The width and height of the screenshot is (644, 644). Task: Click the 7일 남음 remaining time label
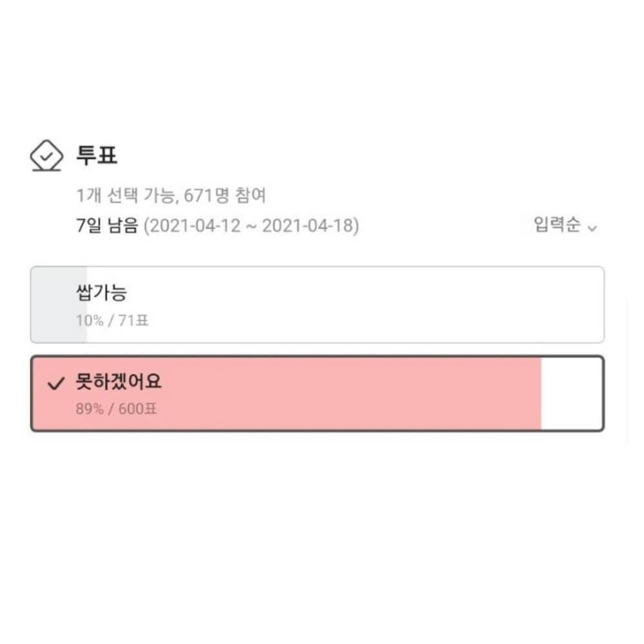(x=106, y=226)
